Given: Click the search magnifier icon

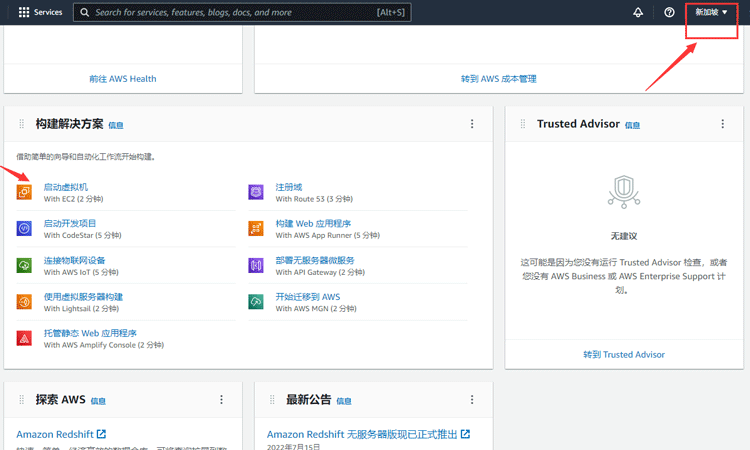Looking at the screenshot, I should tap(85, 12).
